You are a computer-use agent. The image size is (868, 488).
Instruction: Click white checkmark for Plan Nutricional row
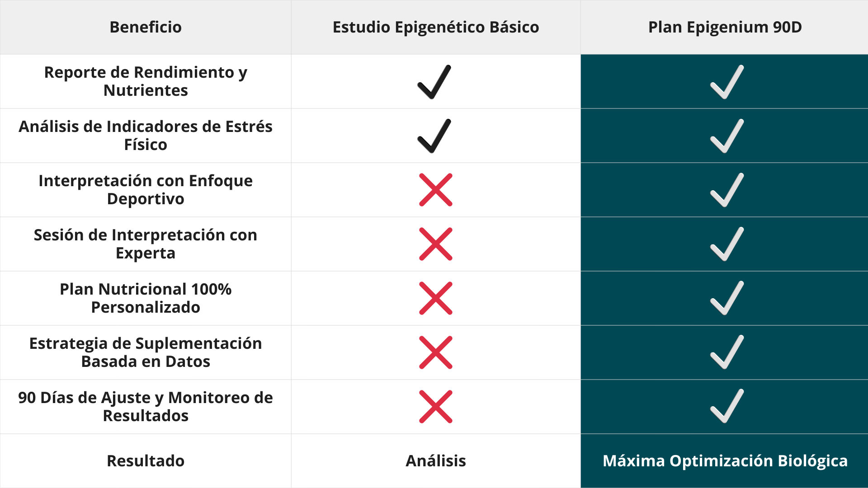(x=726, y=298)
